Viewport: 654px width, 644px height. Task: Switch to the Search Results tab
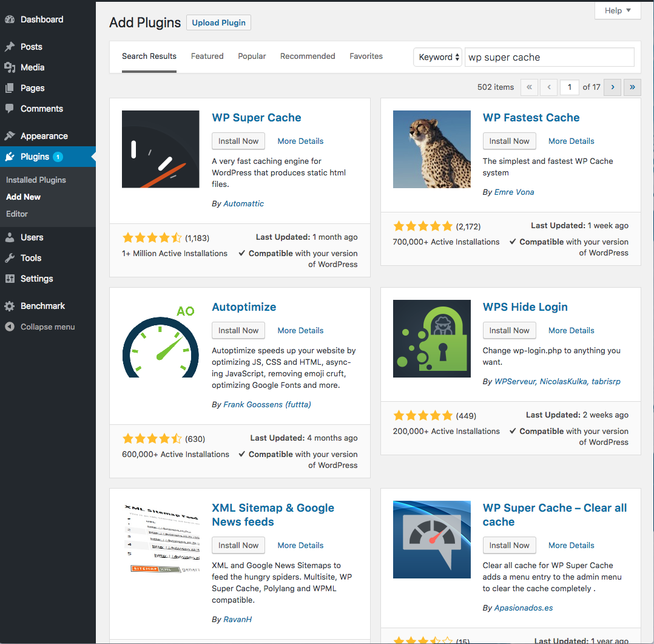[x=149, y=56]
